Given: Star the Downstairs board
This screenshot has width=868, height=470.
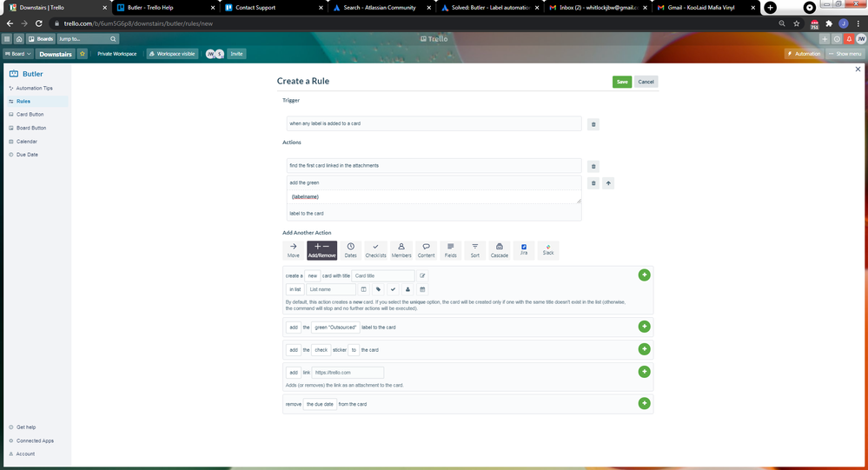Looking at the screenshot, I should pyautogui.click(x=83, y=54).
